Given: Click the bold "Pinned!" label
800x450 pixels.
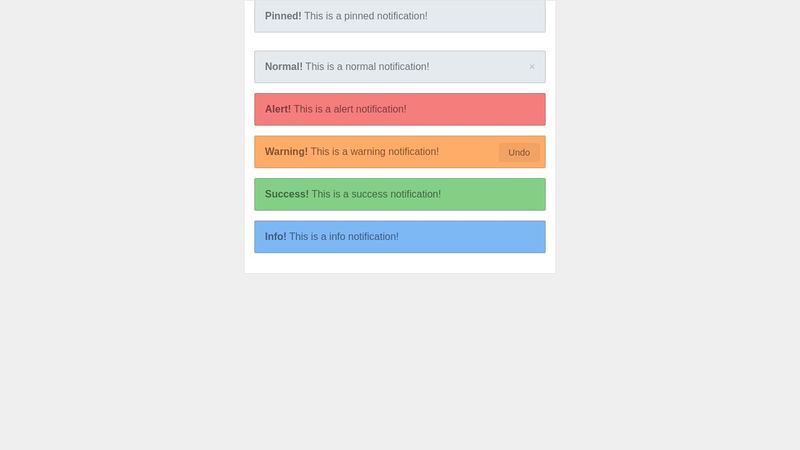Looking at the screenshot, I should click(x=283, y=16).
